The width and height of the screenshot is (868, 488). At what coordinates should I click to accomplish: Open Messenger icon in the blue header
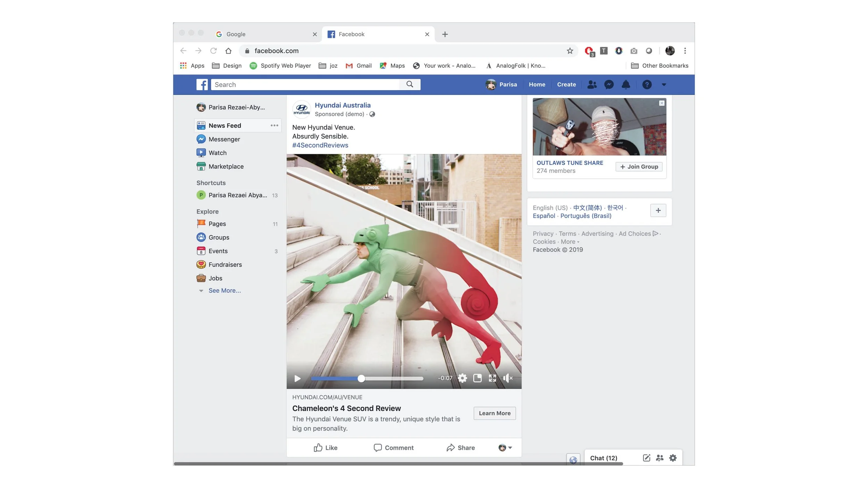coord(609,84)
